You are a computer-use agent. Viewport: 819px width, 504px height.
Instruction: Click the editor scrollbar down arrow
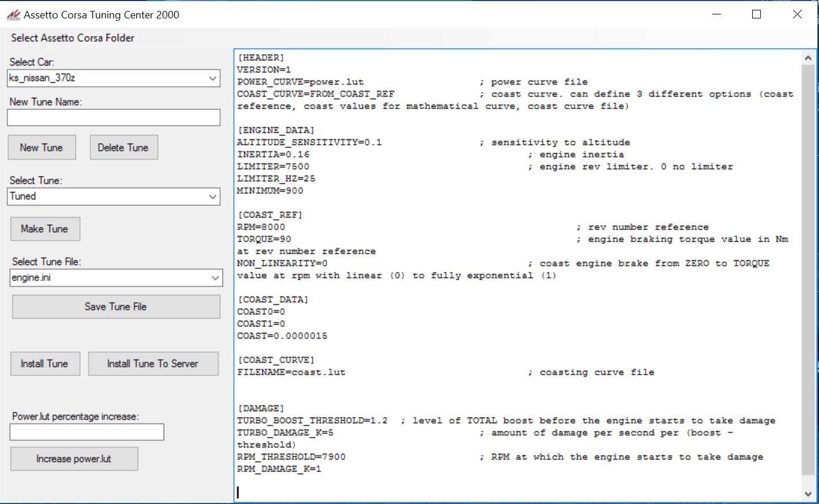click(808, 494)
